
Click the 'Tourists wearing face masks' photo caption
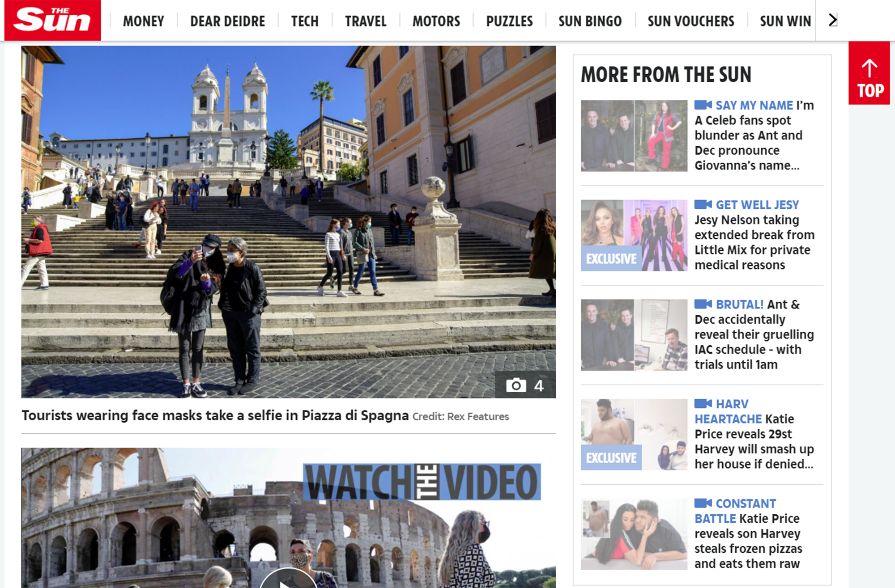tap(215, 415)
